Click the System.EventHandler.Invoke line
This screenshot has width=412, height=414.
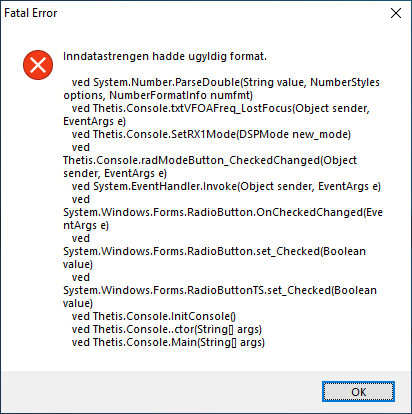click(x=226, y=186)
